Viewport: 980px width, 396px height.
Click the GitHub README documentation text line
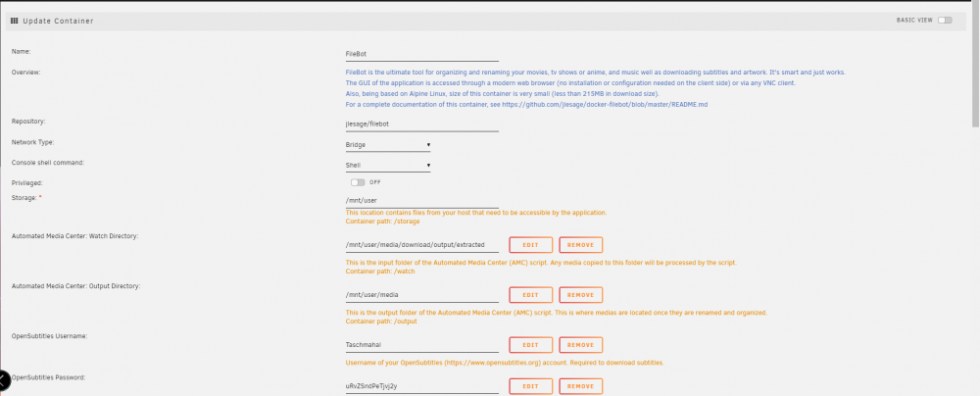click(527, 105)
